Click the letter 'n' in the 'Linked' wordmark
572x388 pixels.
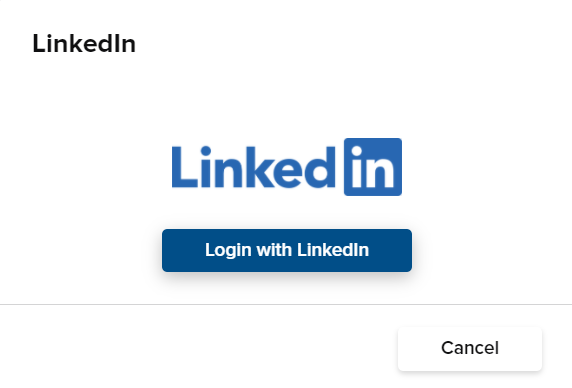[228, 172]
